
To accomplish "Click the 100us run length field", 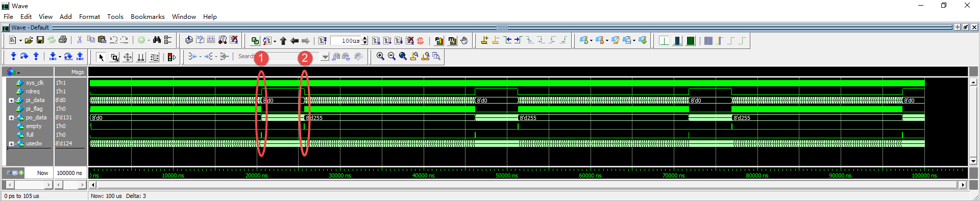I will [346, 40].
